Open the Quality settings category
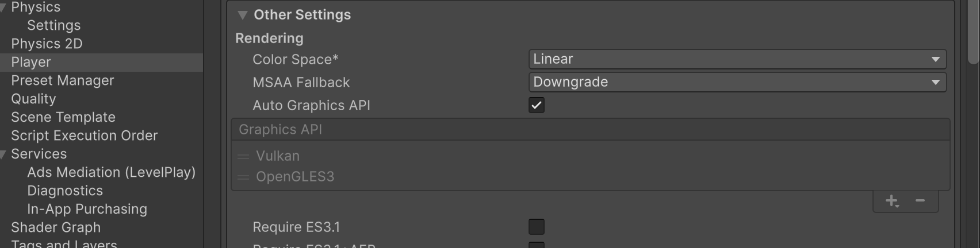Screen dimensions: 980x248 click(x=33, y=99)
